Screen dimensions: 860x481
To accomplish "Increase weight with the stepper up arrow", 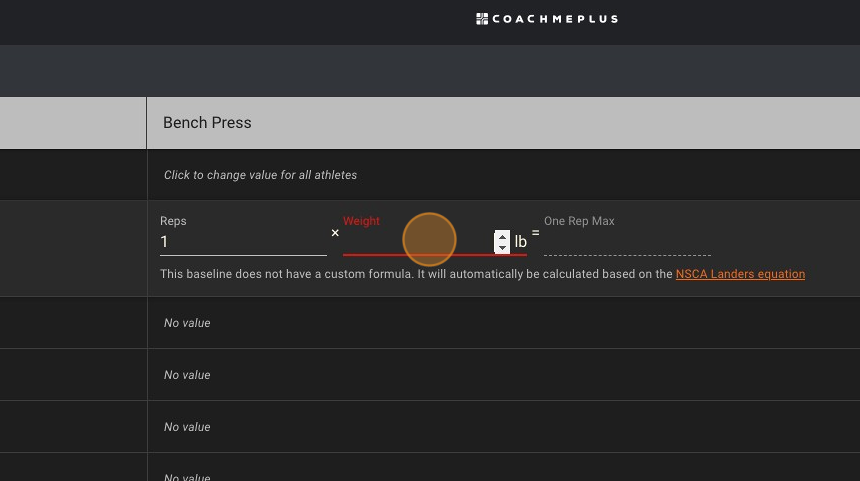I will pyautogui.click(x=502, y=237).
